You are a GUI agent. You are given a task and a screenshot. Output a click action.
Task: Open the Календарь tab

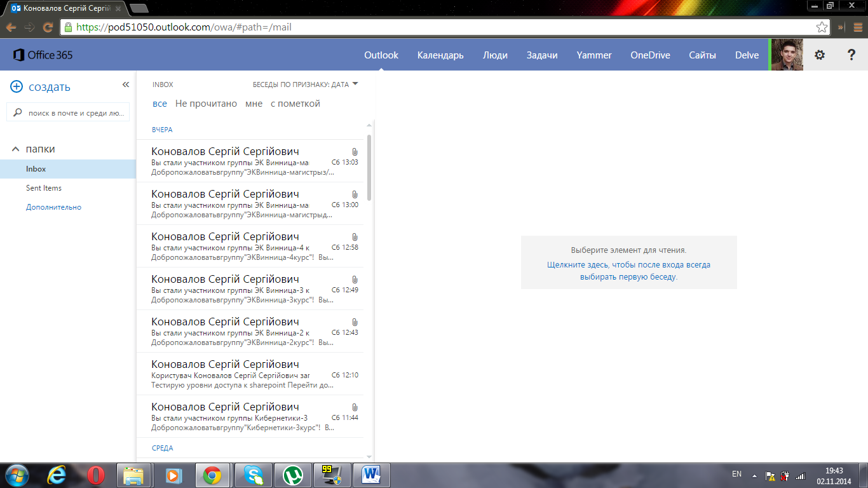pos(440,55)
